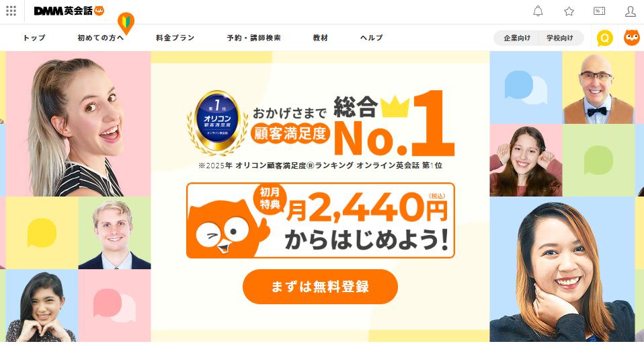Click the DMM英会話 logo
The width and height of the screenshot is (644, 352).
coord(69,11)
